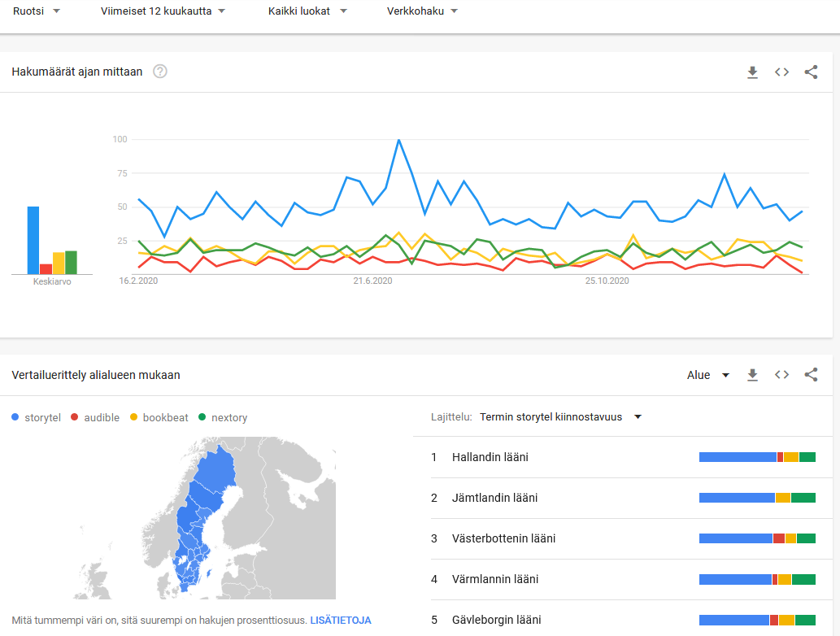Open Jämtlandin lääni region row
Image resolution: width=840 pixels, height=636 pixels.
tap(494, 498)
